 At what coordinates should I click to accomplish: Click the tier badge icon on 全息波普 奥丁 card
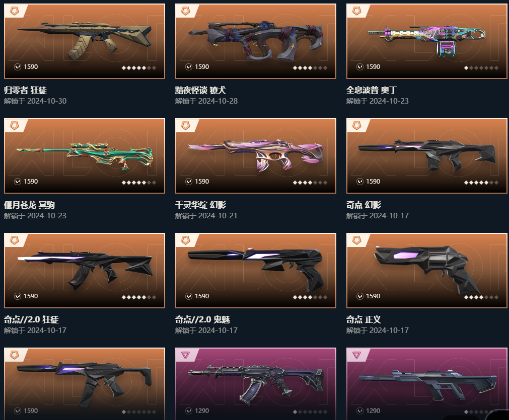[x=356, y=12]
